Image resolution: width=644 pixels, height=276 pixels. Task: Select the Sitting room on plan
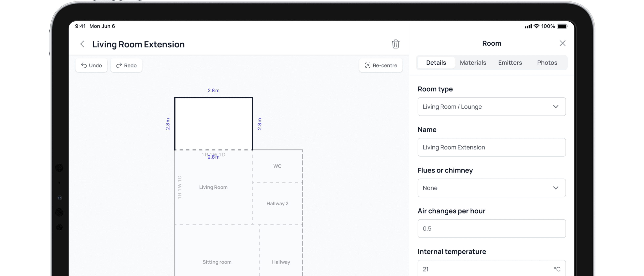click(x=217, y=262)
